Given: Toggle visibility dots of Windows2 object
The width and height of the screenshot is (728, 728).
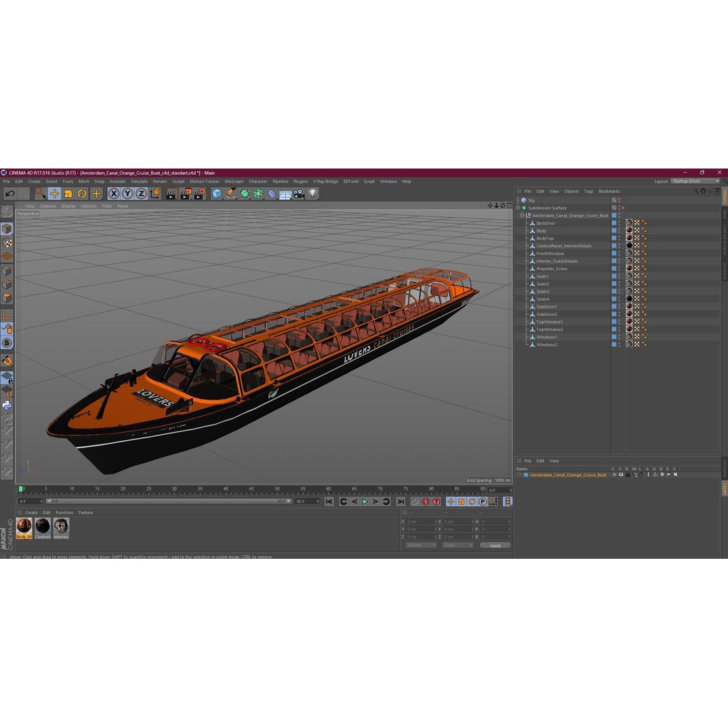Looking at the screenshot, I should pyautogui.click(x=619, y=344).
